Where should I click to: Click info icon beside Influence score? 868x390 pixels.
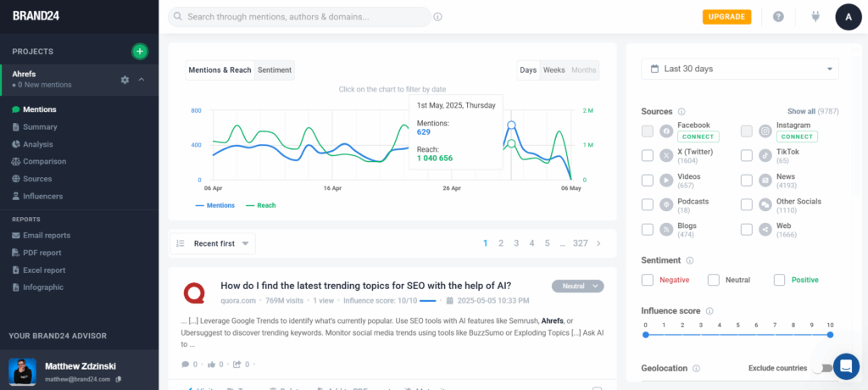[x=709, y=311]
